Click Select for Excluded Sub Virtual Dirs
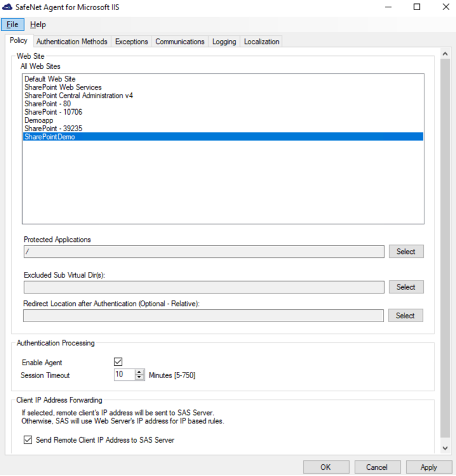456x476 pixels. 406,287
